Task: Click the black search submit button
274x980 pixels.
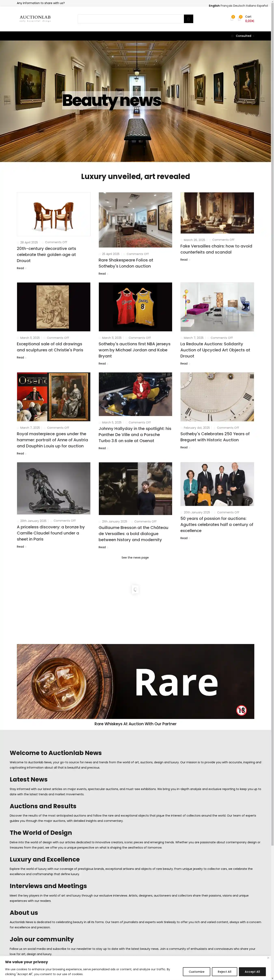Action: 188,19
